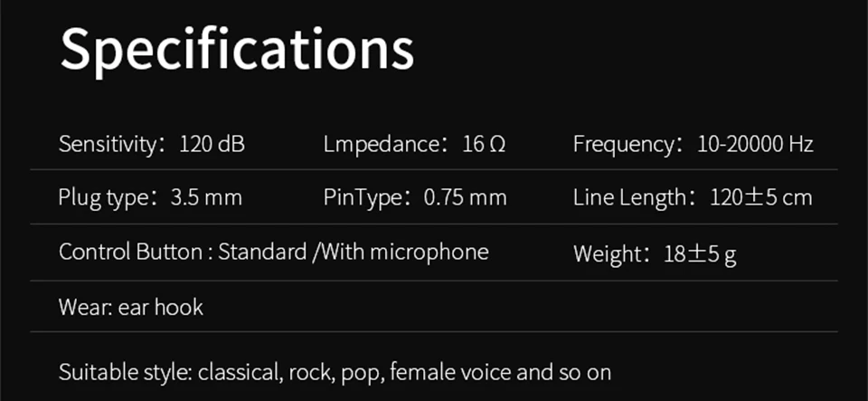868x401 pixels.
Task: Click the 10-20000 Hz frequency value
Action: (755, 144)
